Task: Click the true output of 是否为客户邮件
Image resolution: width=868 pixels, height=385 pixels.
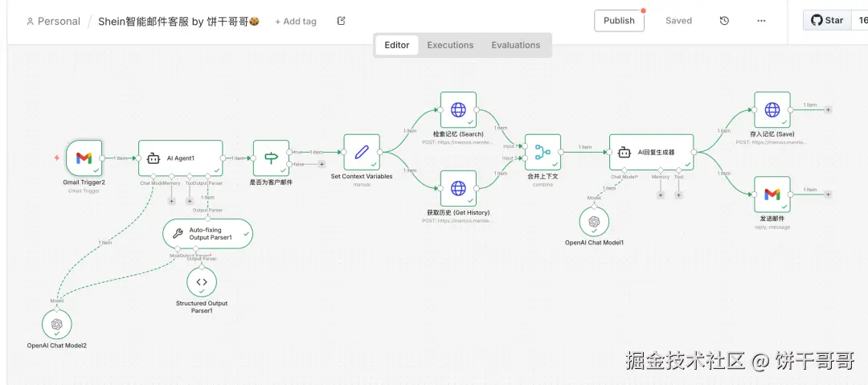Action: 289,152
